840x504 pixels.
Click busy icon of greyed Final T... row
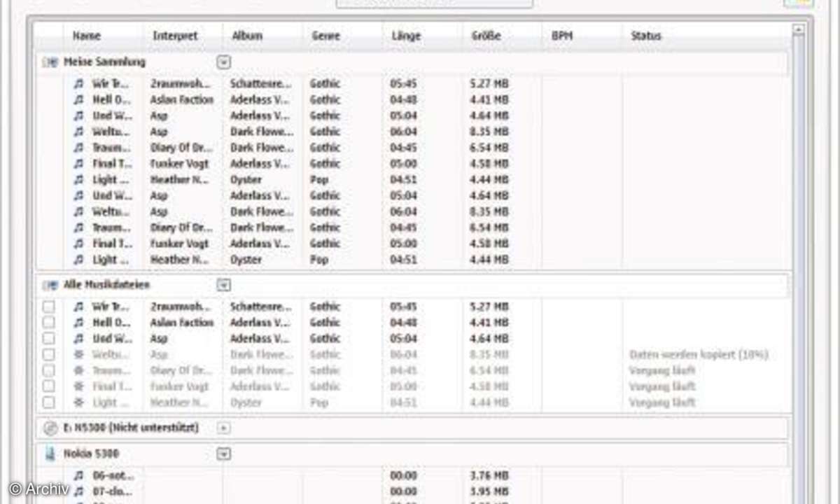pos(78,386)
